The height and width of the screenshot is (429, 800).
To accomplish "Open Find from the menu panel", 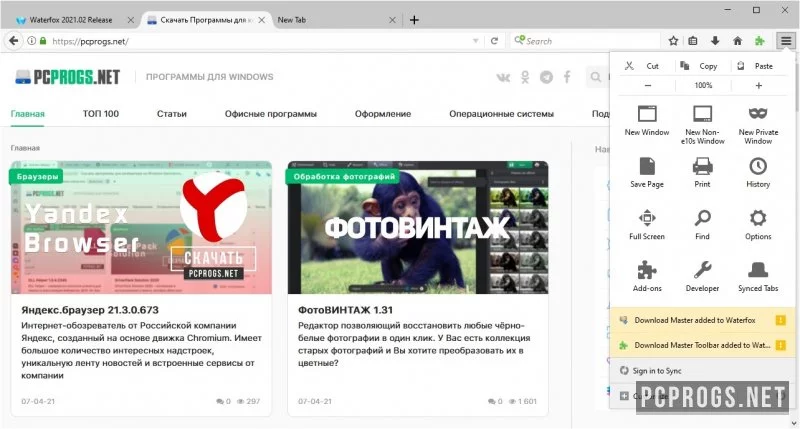I will pos(703,225).
